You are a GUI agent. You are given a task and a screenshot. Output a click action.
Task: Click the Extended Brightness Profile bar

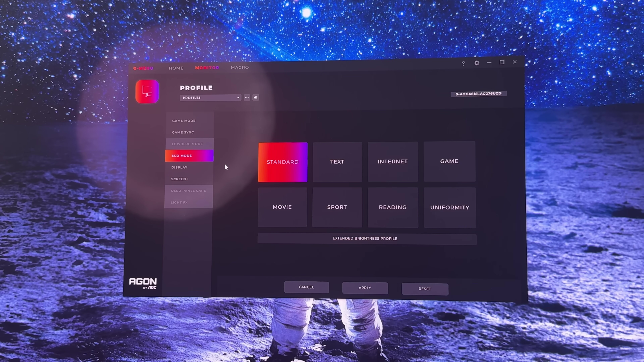pos(365,239)
